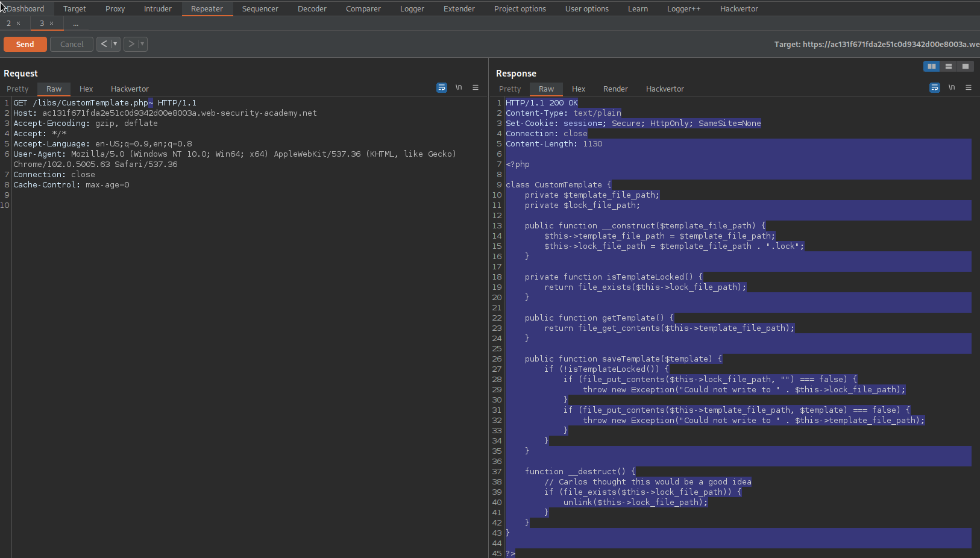Click the User-Agent header line
The width and height of the screenshot is (980, 558).
235,159
